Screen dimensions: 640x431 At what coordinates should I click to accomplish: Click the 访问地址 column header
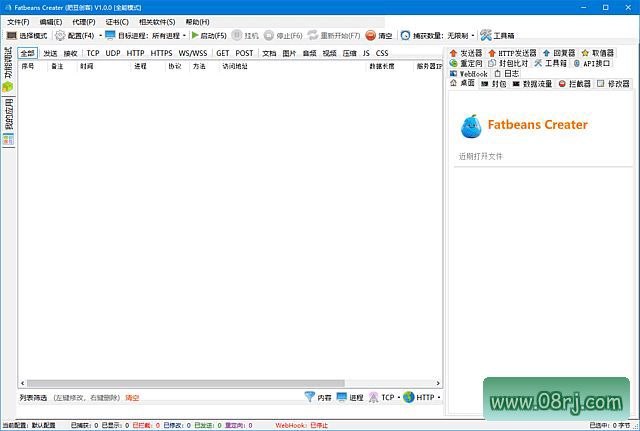coord(235,66)
